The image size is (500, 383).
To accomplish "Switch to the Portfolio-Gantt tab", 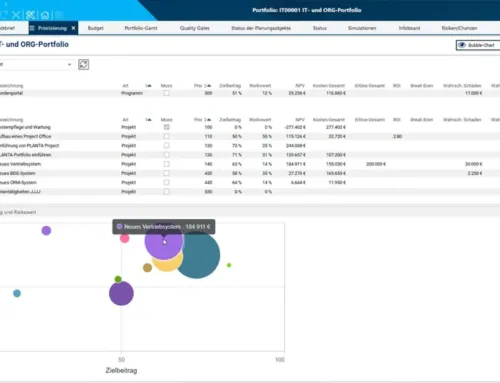I will (x=141, y=28).
